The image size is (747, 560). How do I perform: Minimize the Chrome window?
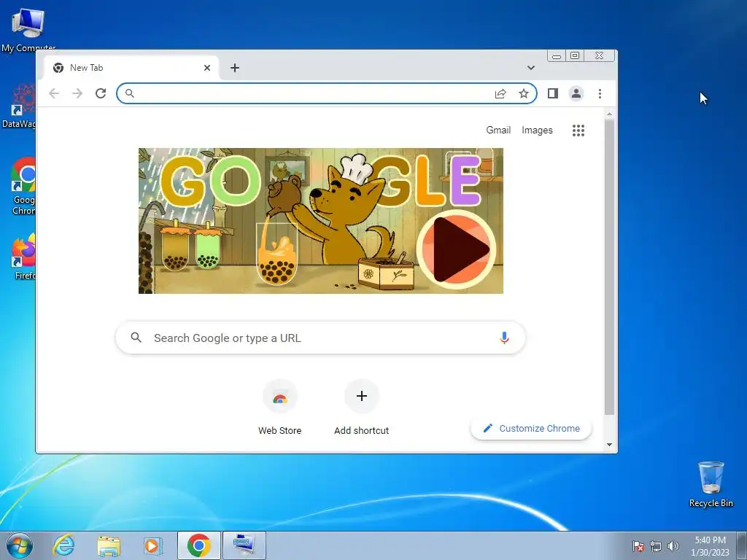click(556, 56)
